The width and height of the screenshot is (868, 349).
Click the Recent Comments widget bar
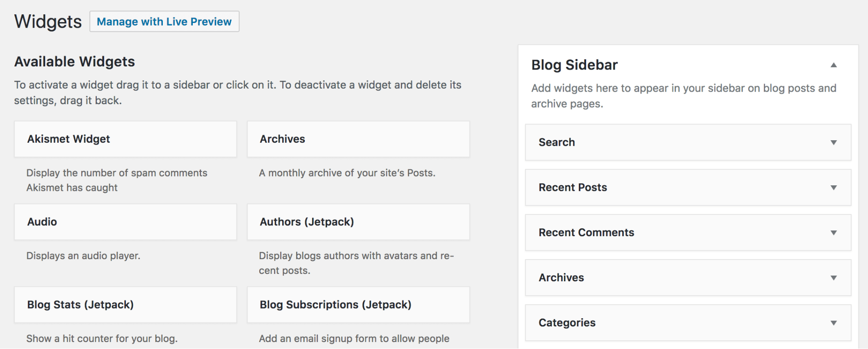click(651, 233)
